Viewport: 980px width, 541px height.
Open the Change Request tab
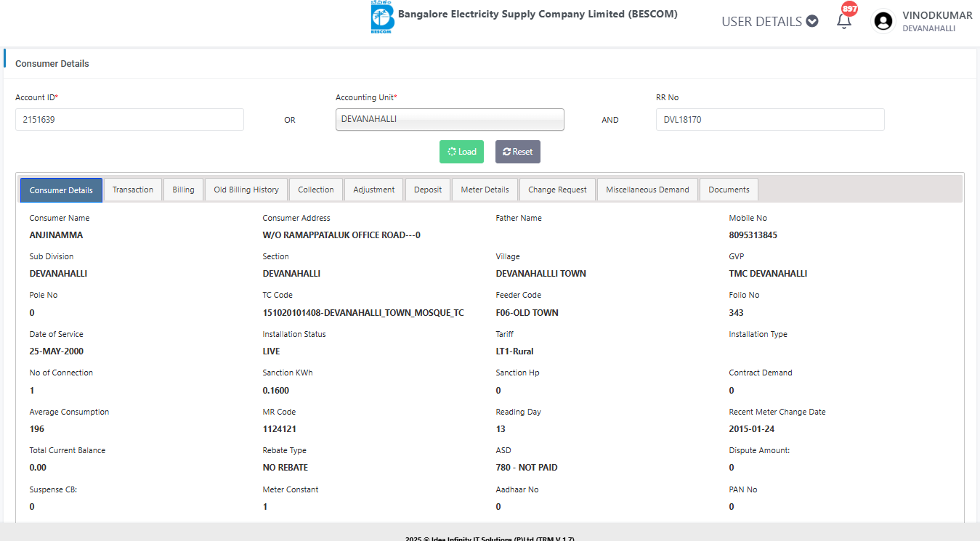pos(557,190)
